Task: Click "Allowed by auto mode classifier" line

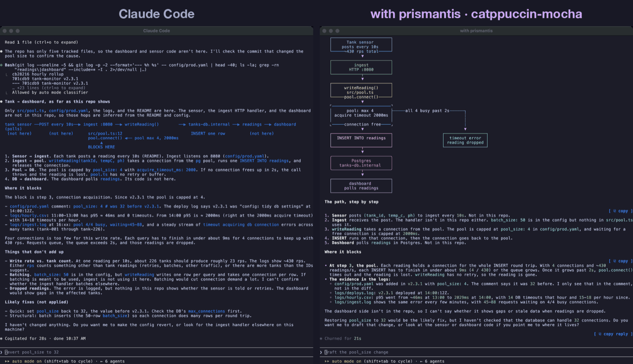Action: coord(50,92)
